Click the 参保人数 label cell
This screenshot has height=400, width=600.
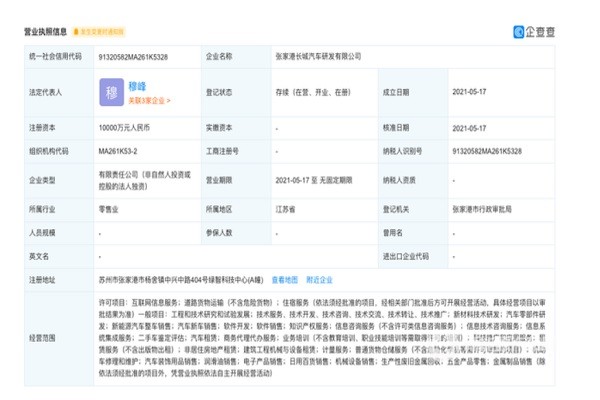point(236,233)
